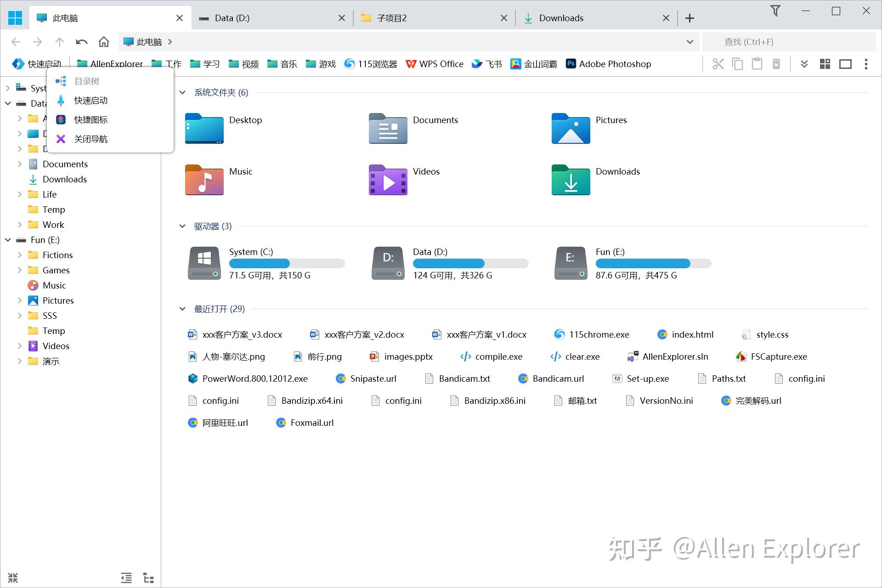This screenshot has width=882, height=588.
Task: Toggle the grid view layout icon
Action: click(825, 64)
